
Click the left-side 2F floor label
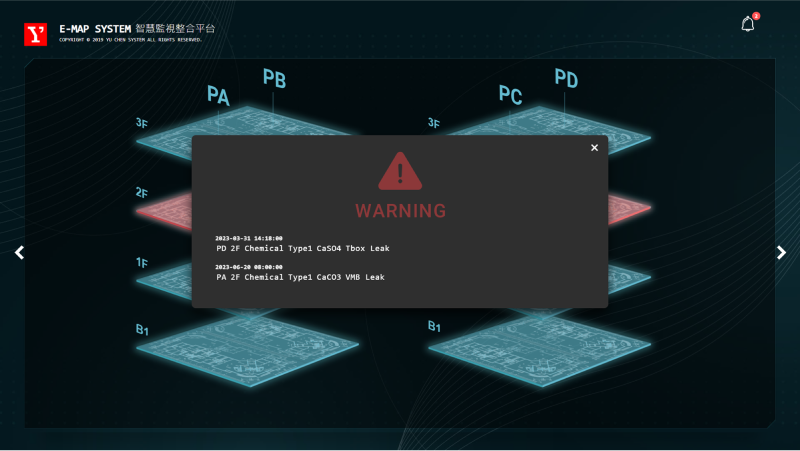point(142,192)
